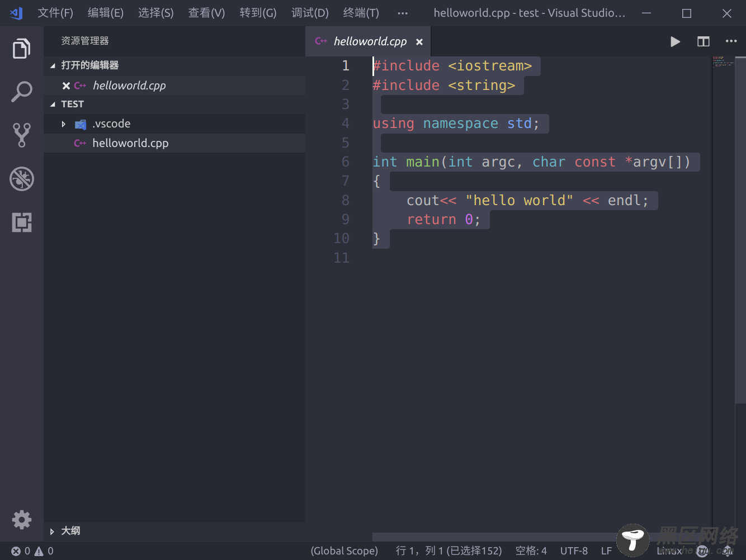Viewport: 746px width, 560px height.
Task: Select the helloworld.cpp editor tab
Action: 369,41
